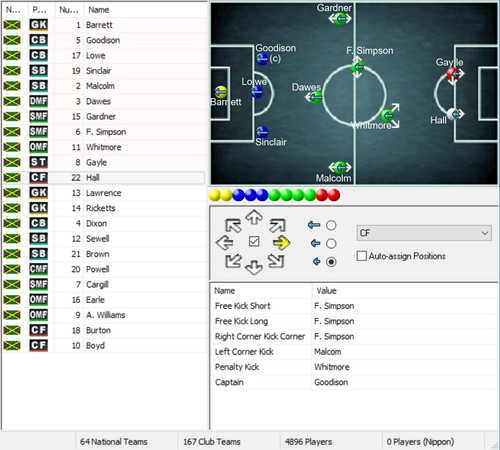Select Whitmore marker on the pitch
Image resolution: width=500 pixels, height=450 pixels.
pos(387,116)
